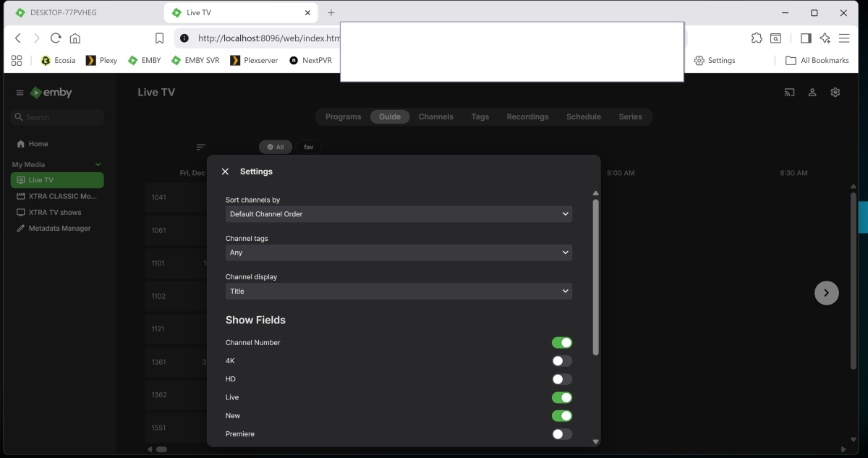Switch to Channels tab

coord(436,116)
